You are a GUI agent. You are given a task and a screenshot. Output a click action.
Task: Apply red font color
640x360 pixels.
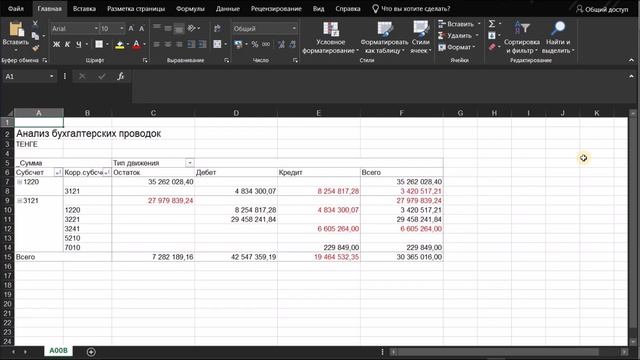[x=136, y=44]
